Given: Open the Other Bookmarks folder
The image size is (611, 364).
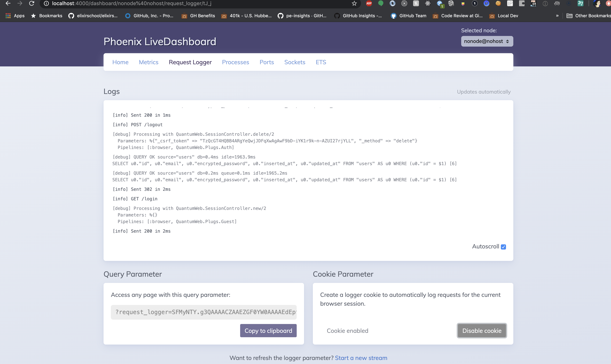Looking at the screenshot, I should click(x=588, y=16).
